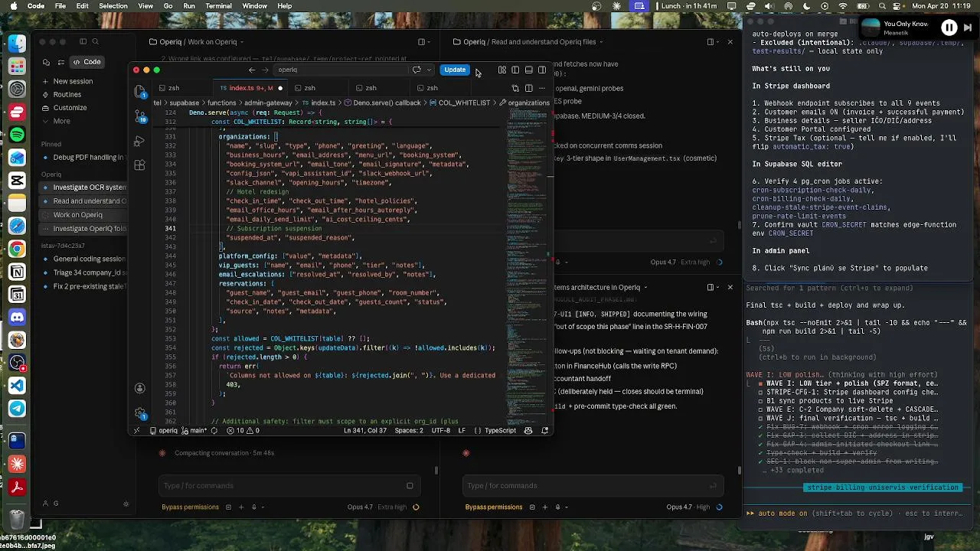
Task: Click the main* branch in status bar
Action: [194, 431]
